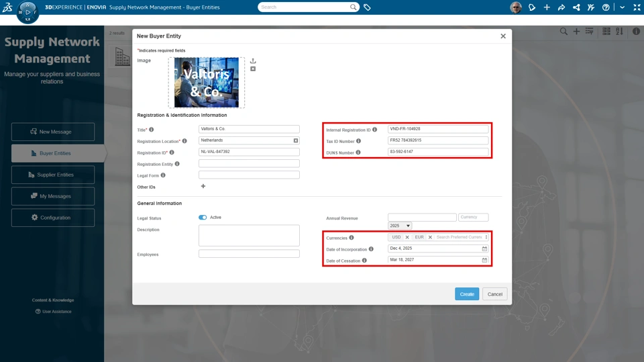The image size is (644, 362).
Task: Click Date of Cessation info icon
Action: pos(364,261)
